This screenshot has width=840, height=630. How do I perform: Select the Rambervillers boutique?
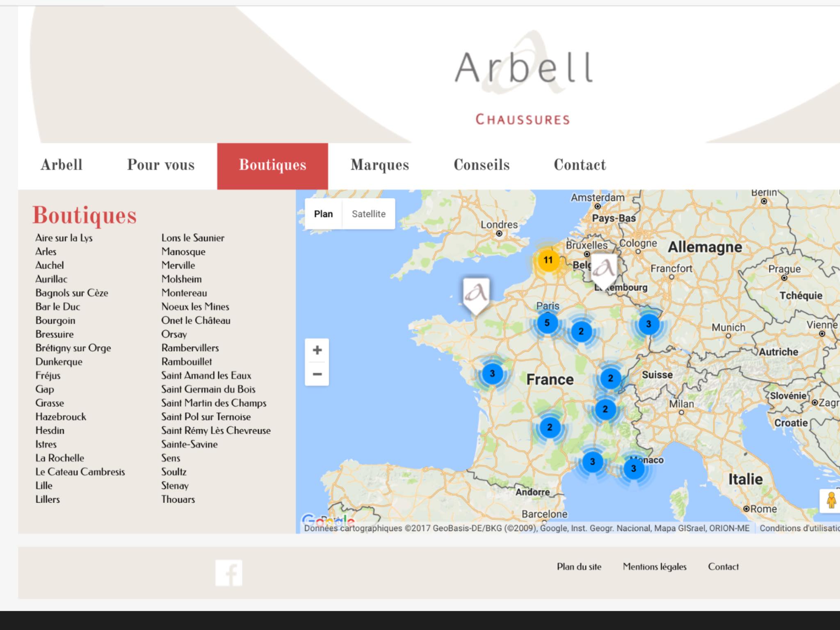point(190,348)
